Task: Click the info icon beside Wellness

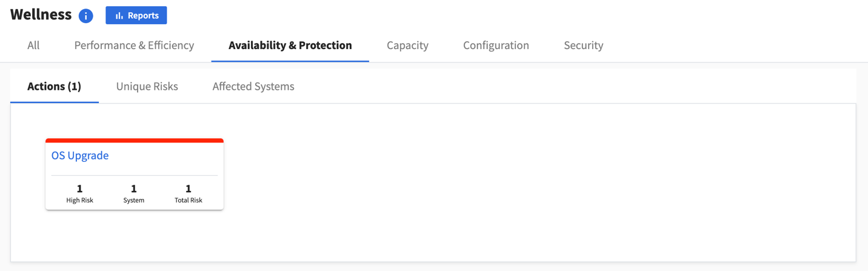Action: [86, 16]
